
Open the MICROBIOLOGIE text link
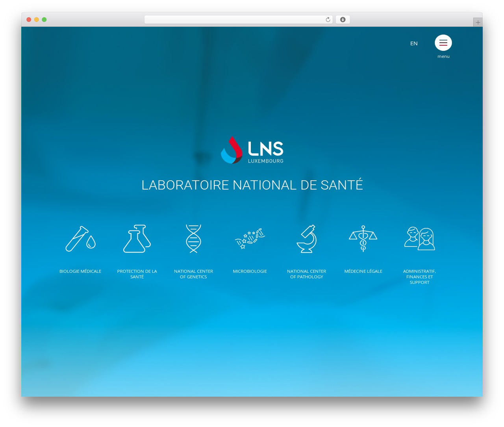click(250, 271)
